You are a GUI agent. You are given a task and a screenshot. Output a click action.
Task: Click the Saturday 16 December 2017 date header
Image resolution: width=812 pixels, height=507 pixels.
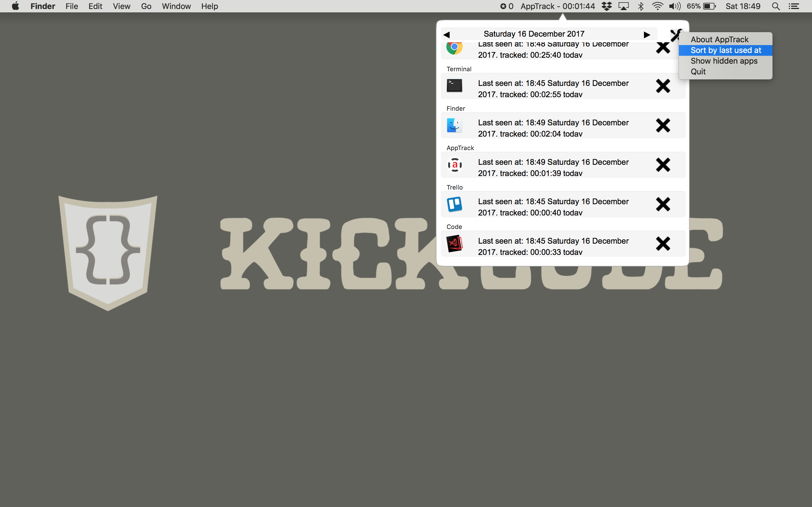pyautogui.click(x=534, y=34)
